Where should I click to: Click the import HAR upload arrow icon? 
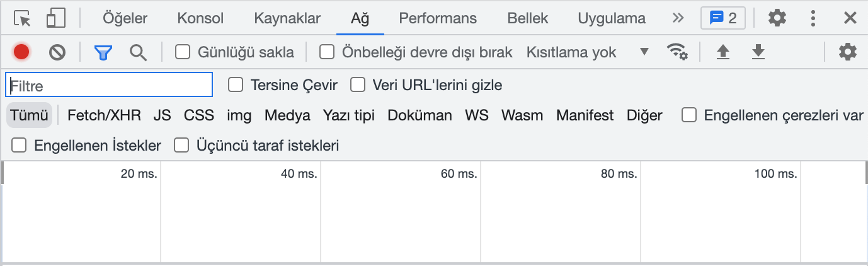pyautogui.click(x=723, y=52)
